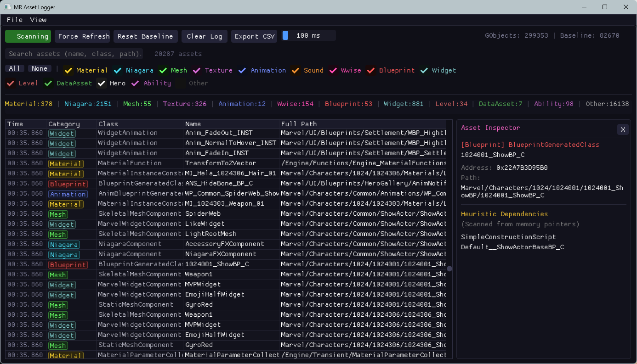The width and height of the screenshot is (637, 364).
Task: Click the 20287 assets count label
Action: tap(178, 54)
